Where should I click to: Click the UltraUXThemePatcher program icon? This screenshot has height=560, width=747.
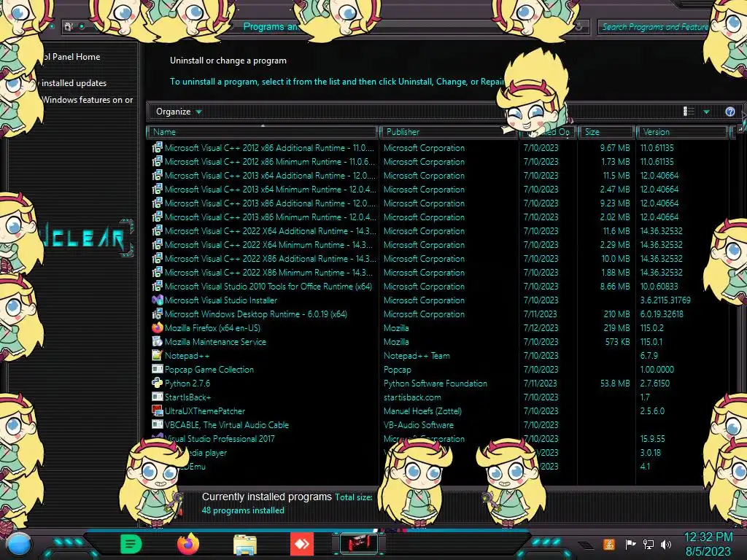click(x=158, y=411)
